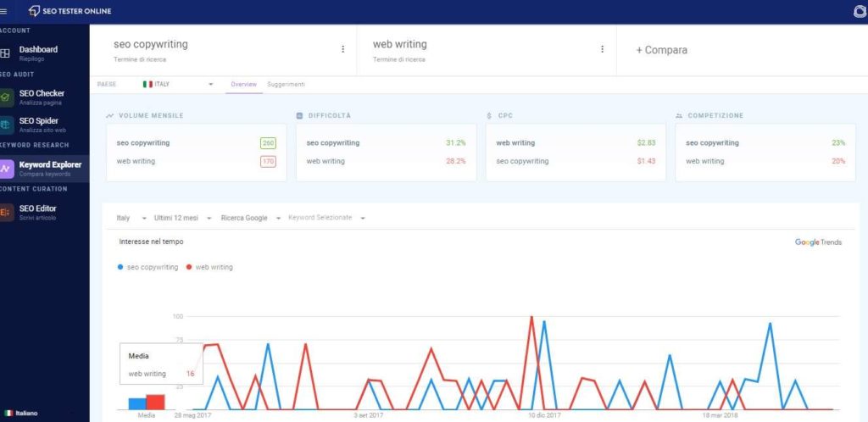The image size is (868, 422).
Task: Open the Ultimi 12 mesi time range dropdown
Action: click(x=181, y=219)
